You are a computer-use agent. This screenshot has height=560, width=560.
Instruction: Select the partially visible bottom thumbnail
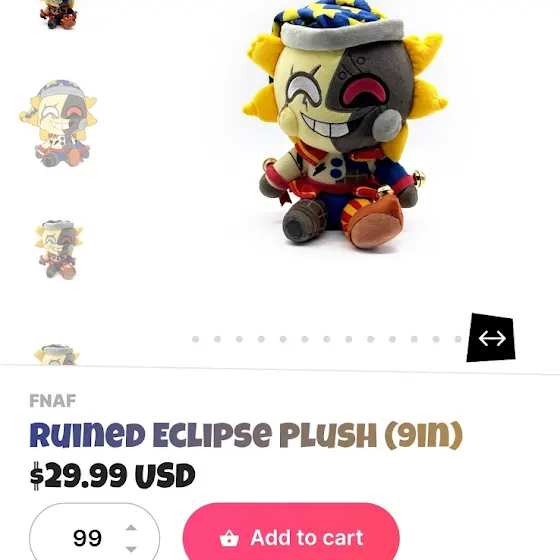[x=57, y=354]
